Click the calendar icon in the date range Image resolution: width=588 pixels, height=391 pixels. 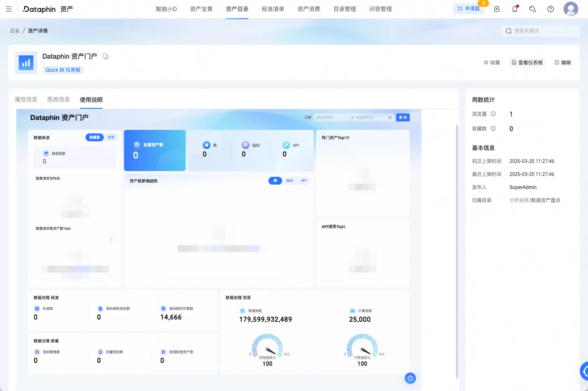[390, 118]
